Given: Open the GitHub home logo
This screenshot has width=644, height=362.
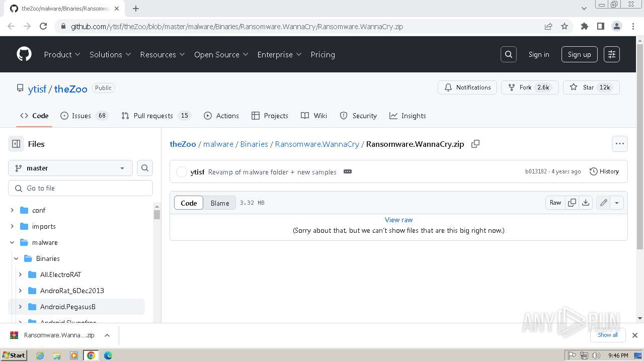Looking at the screenshot, I should (24, 54).
